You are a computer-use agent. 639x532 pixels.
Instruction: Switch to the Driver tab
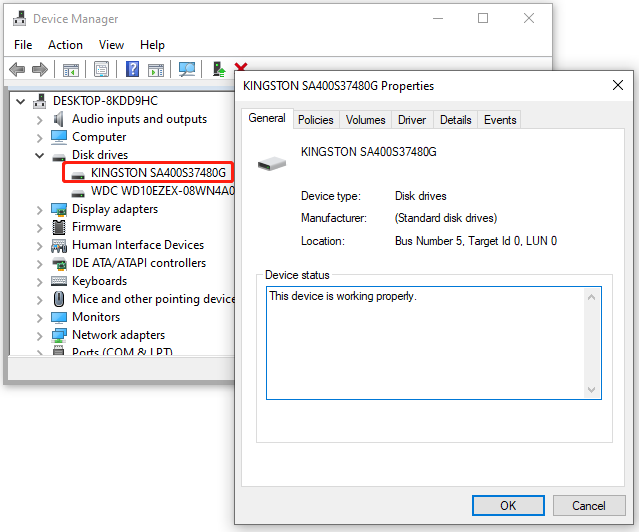click(412, 120)
